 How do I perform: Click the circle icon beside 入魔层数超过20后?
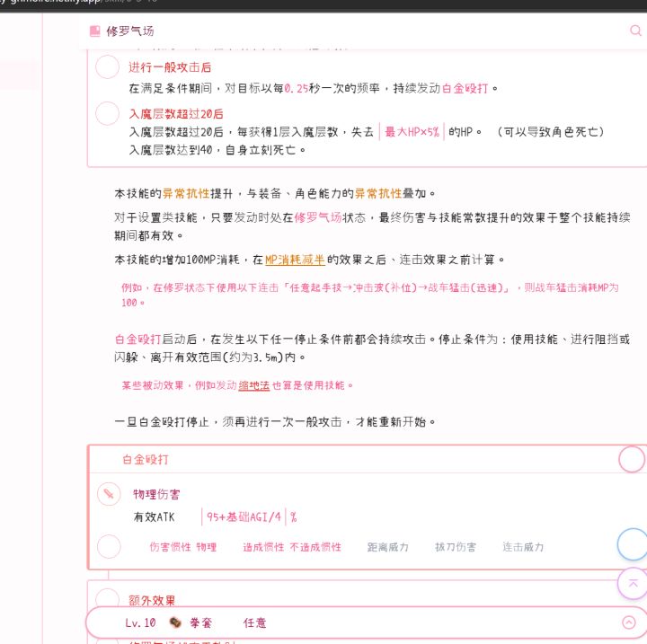click(x=107, y=113)
